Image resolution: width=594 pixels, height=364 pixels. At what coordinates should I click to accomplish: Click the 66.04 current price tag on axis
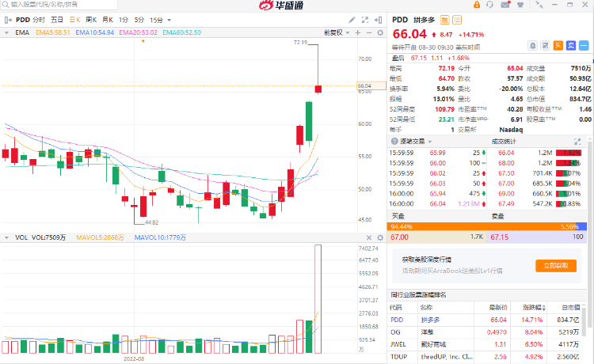pos(371,86)
